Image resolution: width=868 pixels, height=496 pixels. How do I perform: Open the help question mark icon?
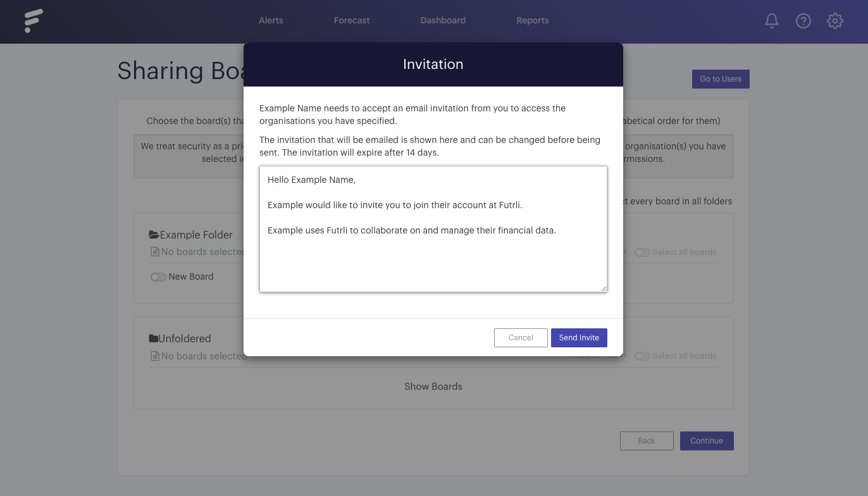click(x=803, y=21)
